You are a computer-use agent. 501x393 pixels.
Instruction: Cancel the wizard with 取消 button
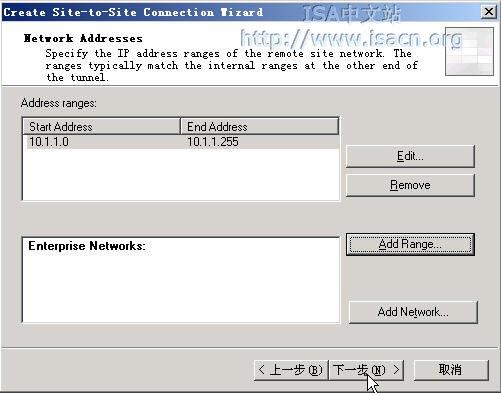pos(451,370)
